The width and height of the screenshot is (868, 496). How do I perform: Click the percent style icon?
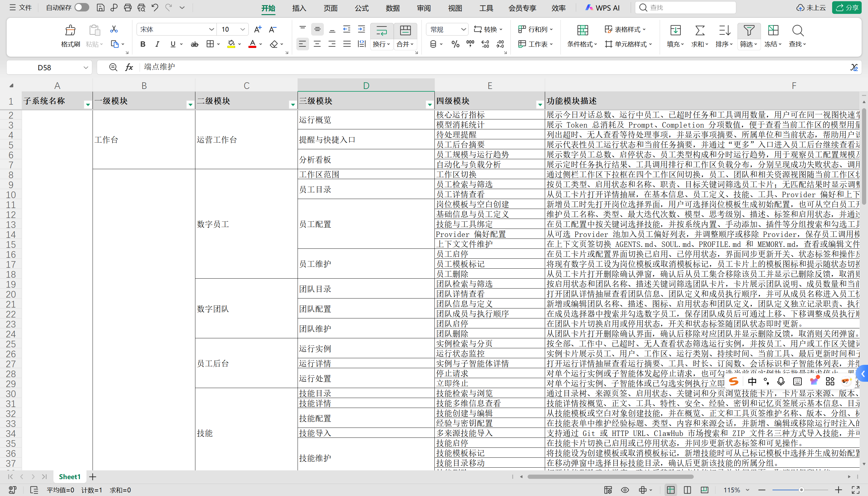[x=455, y=44]
